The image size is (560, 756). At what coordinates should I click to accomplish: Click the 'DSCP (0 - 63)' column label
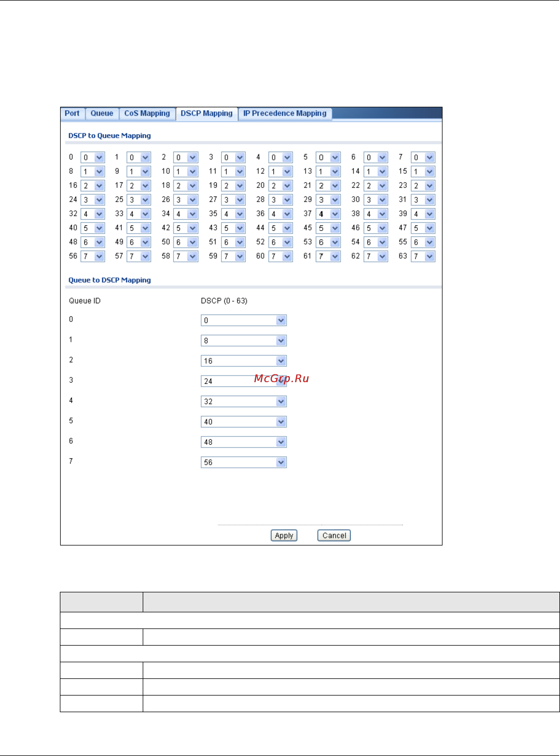pyautogui.click(x=224, y=301)
